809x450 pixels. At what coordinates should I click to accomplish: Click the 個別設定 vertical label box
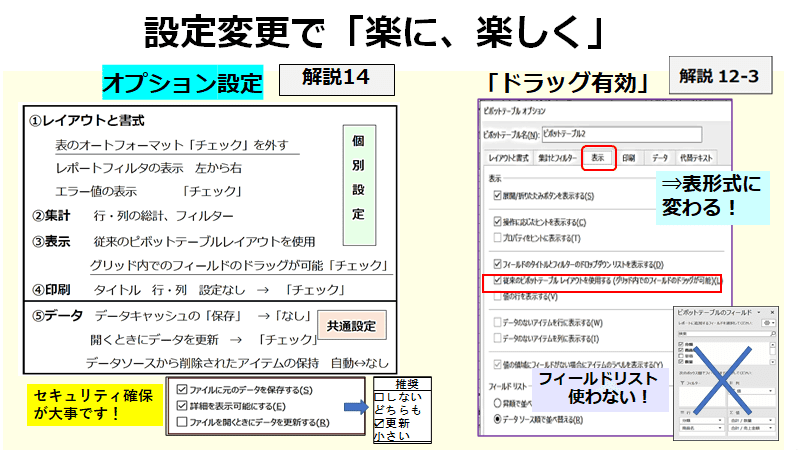click(359, 185)
